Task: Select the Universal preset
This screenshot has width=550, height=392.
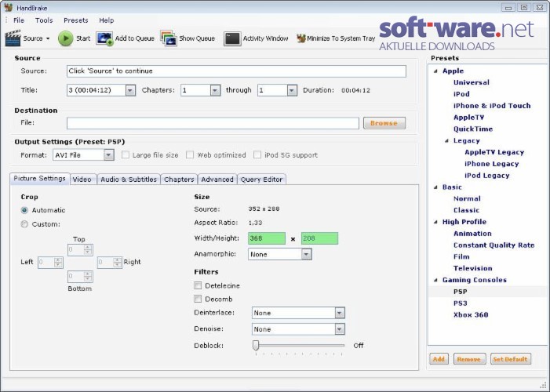Action: point(471,82)
